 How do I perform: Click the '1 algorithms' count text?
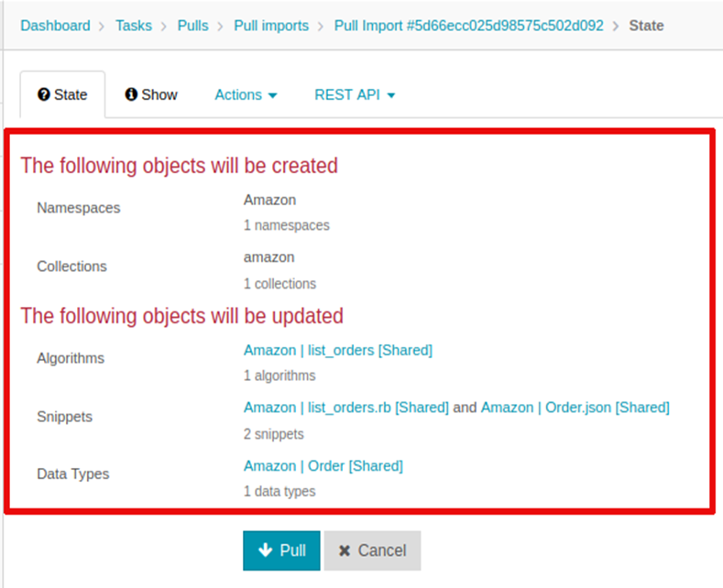tap(279, 376)
